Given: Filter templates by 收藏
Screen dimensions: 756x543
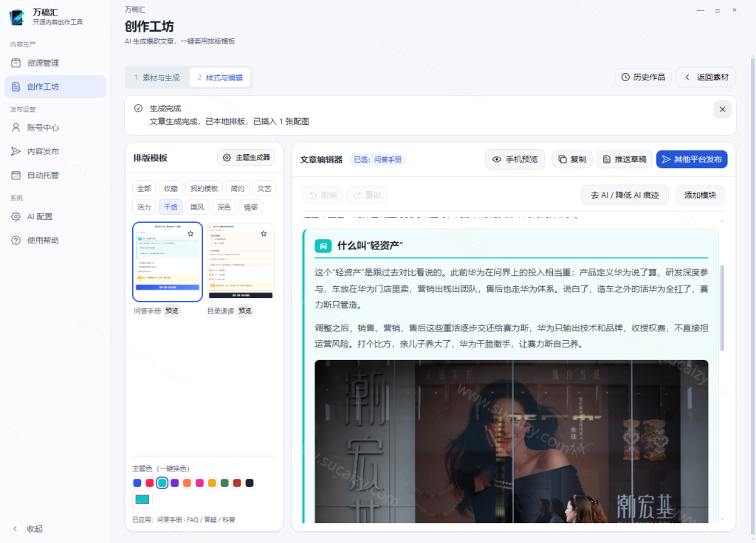Looking at the screenshot, I should [171, 188].
